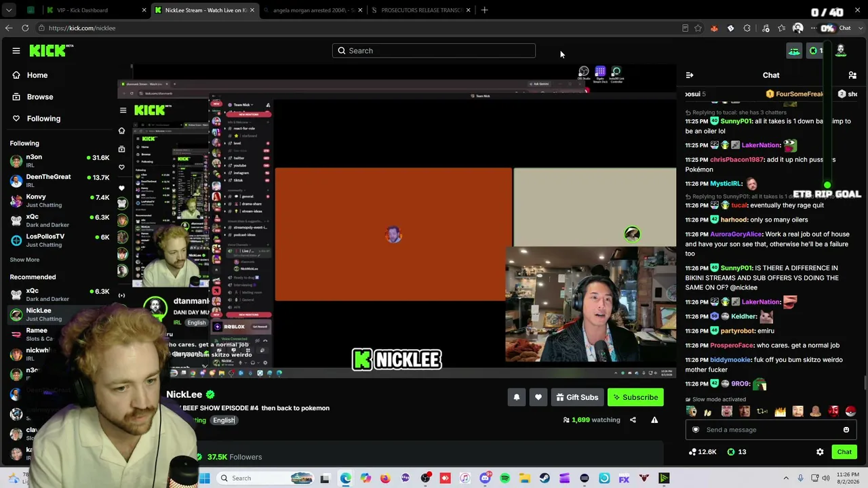Select the Pokeball quick emote

point(851,411)
